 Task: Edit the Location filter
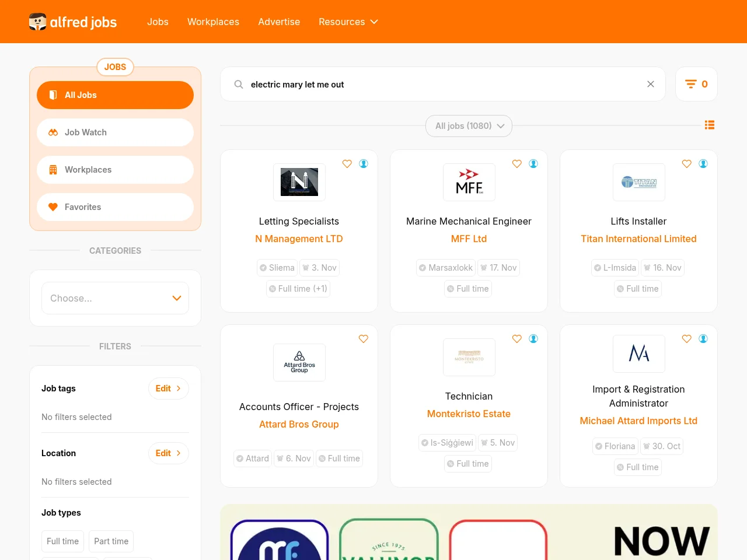click(169, 453)
